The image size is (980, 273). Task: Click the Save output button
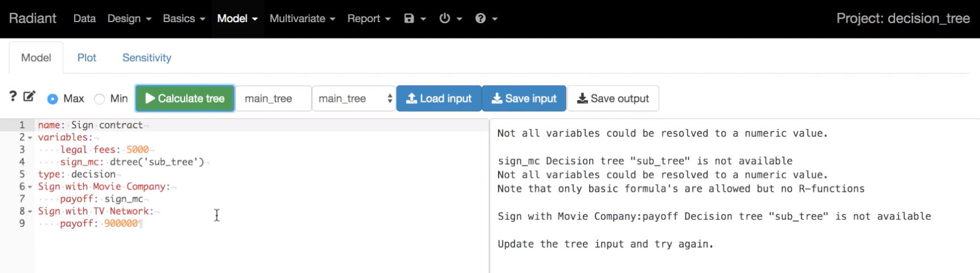tap(613, 99)
